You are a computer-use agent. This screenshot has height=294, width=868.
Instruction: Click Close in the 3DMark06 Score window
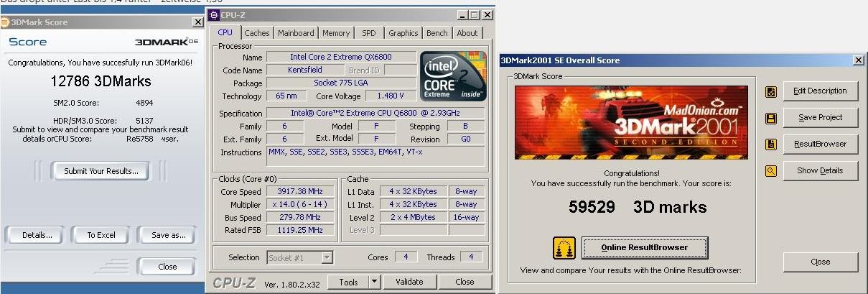(x=167, y=267)
